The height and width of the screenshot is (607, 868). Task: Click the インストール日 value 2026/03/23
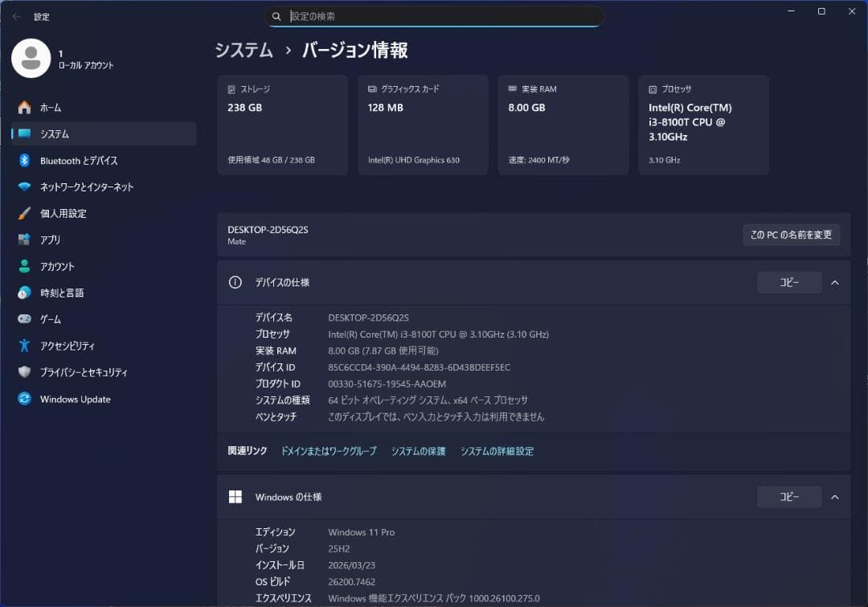(x=351, y=565)
